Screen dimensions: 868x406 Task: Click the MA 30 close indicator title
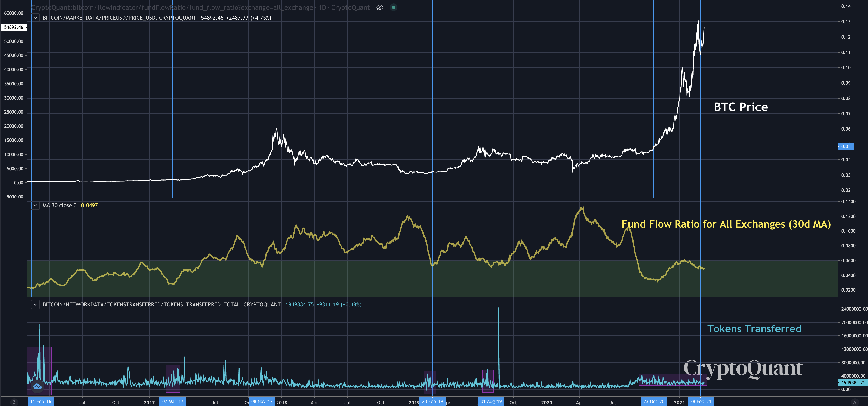(59, 205)
